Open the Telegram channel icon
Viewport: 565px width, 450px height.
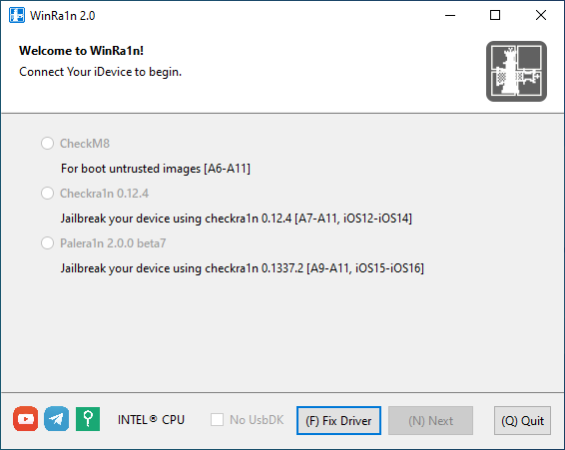[57, 419]
